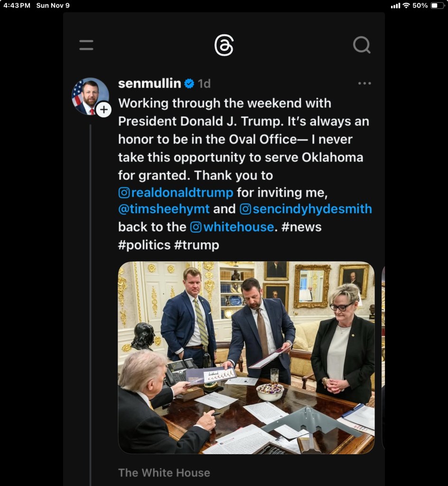Image resolution: width=448 pixels, height=486 pixels.
Task: Click the 1d post timestamp
Action: pyautogui.click(x=204, y=84)
